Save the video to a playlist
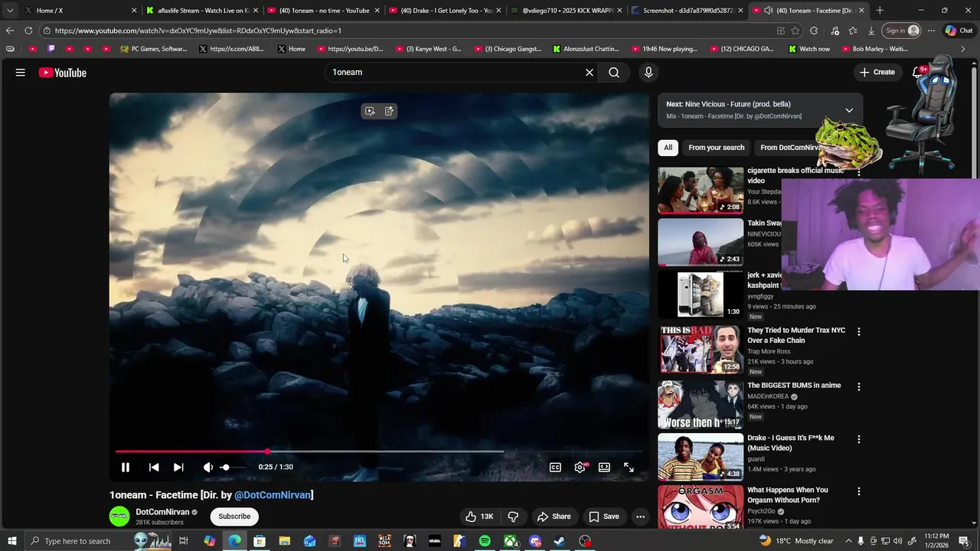Screen dimensions: 980x551 click(603, 517)
